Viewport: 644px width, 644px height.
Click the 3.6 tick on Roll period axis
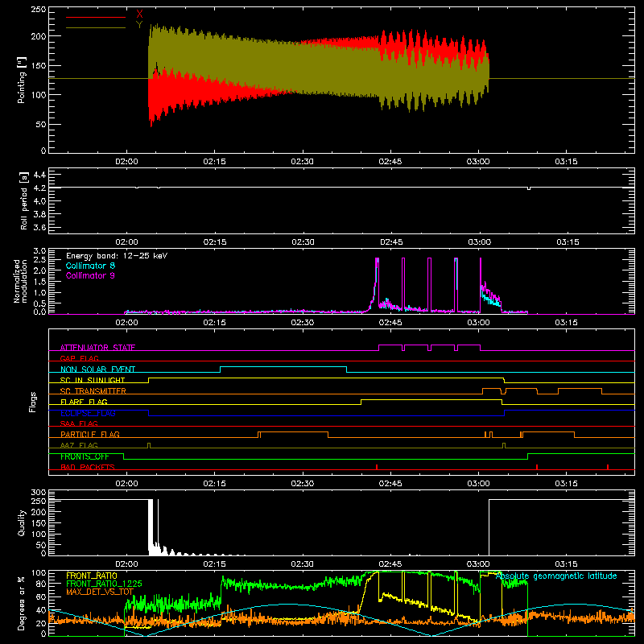click(39, 227)
